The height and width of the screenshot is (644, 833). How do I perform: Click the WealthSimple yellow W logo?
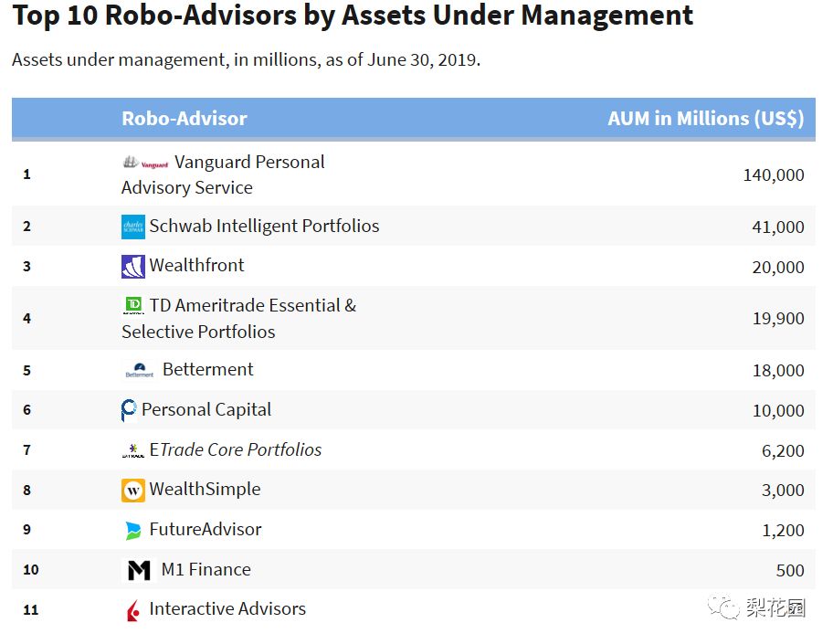(132, 490)
